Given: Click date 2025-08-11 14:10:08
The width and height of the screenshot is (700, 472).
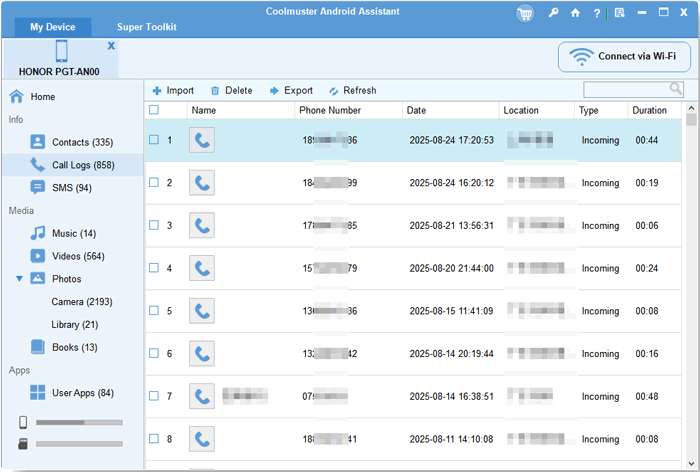Looking at the screenshot, I should click(451, 439).
